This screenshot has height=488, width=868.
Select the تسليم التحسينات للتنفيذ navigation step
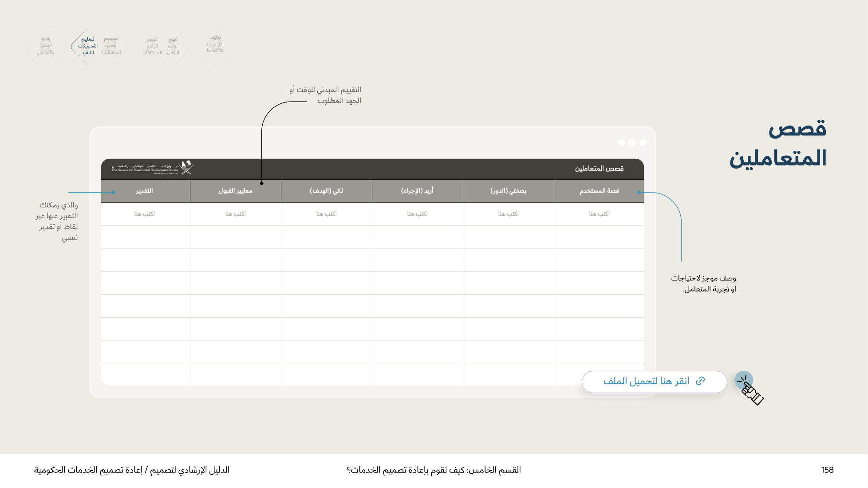pyautogui.click(x=87, y=46)
